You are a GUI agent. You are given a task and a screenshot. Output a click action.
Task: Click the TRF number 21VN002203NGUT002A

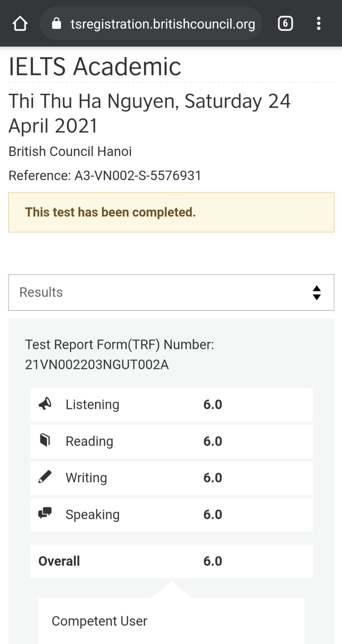tap(97, 364)
